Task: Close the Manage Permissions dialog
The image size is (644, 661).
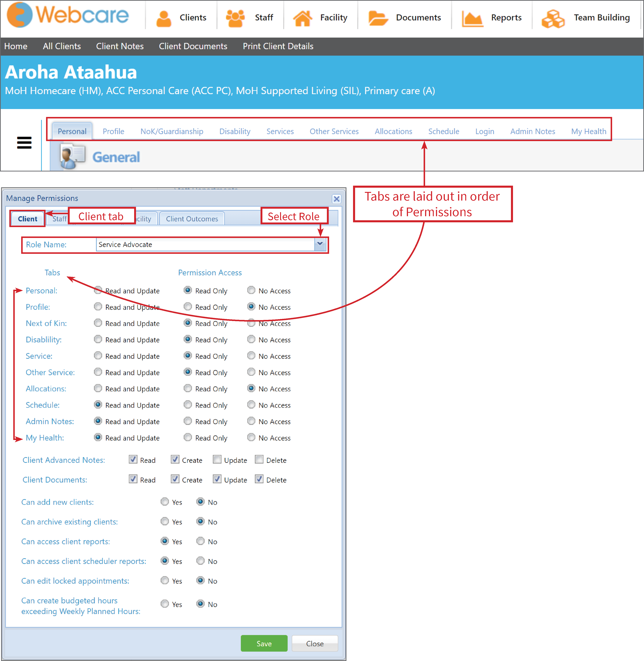Action: click(336, 199)
